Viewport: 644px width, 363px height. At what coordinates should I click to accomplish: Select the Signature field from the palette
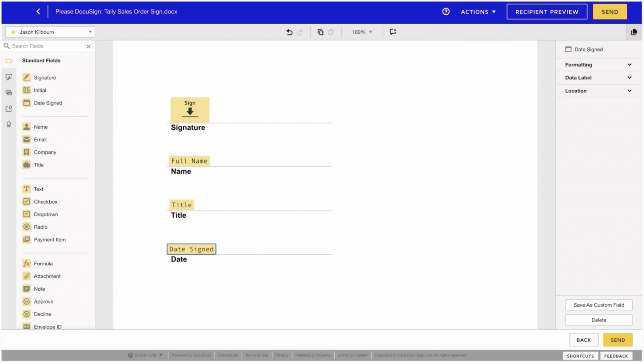pyautogui.click(x=45, y=78)
